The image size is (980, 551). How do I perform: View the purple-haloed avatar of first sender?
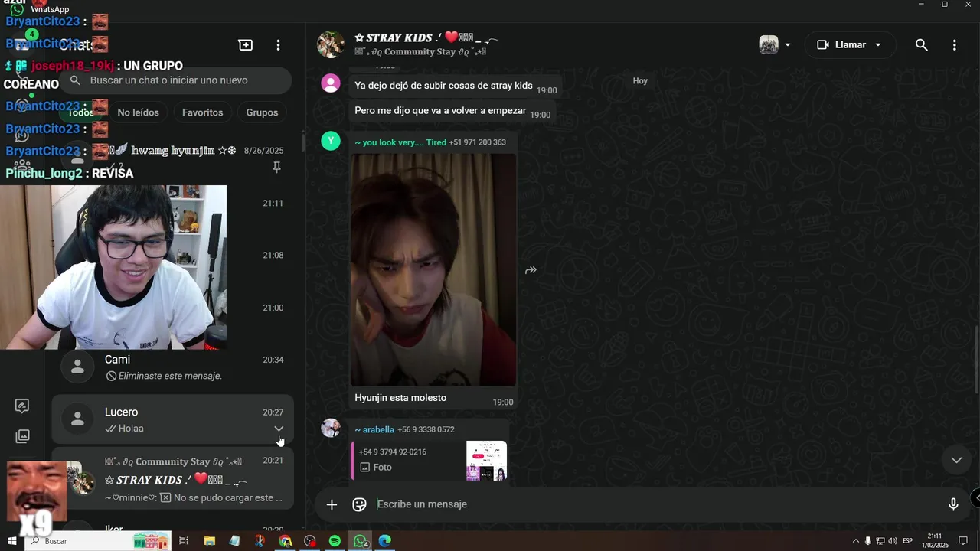331,83
